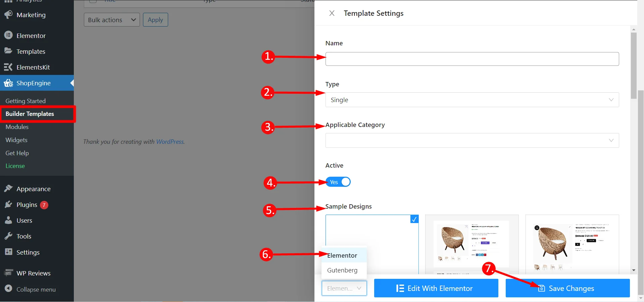Click the Elementor icon in Edit button
This screenshot has width=644, height=302.
(400, 288)
